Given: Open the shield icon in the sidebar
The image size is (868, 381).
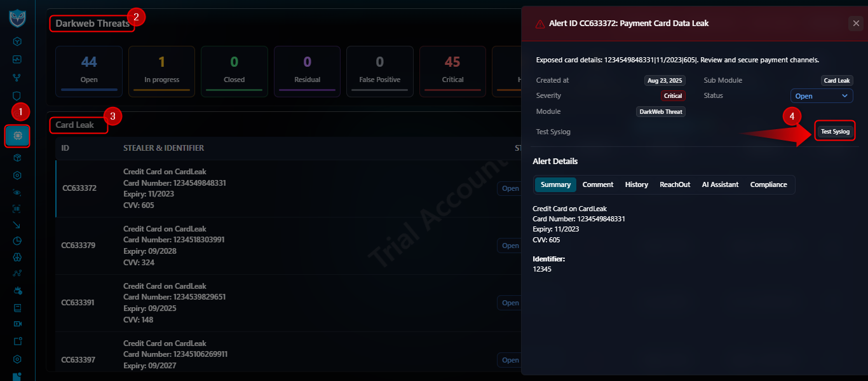Looking at the screenshot, I should [x=17, y=95].
